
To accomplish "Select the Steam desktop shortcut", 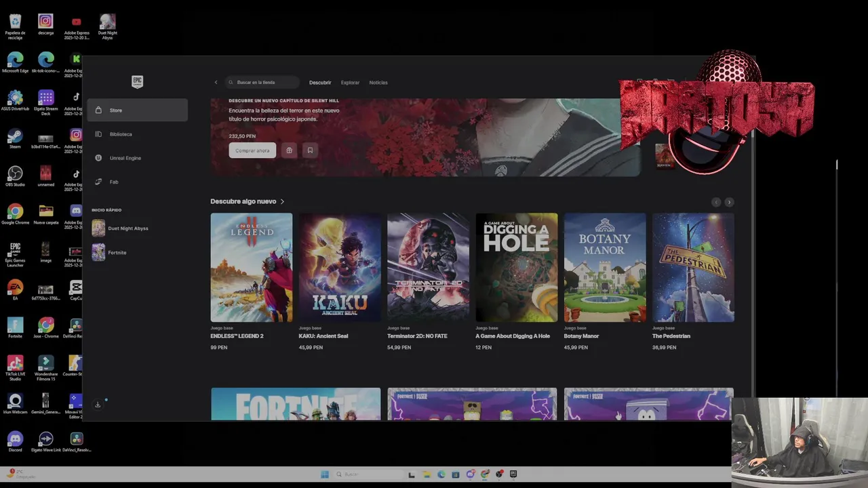I will click(15, 139).
